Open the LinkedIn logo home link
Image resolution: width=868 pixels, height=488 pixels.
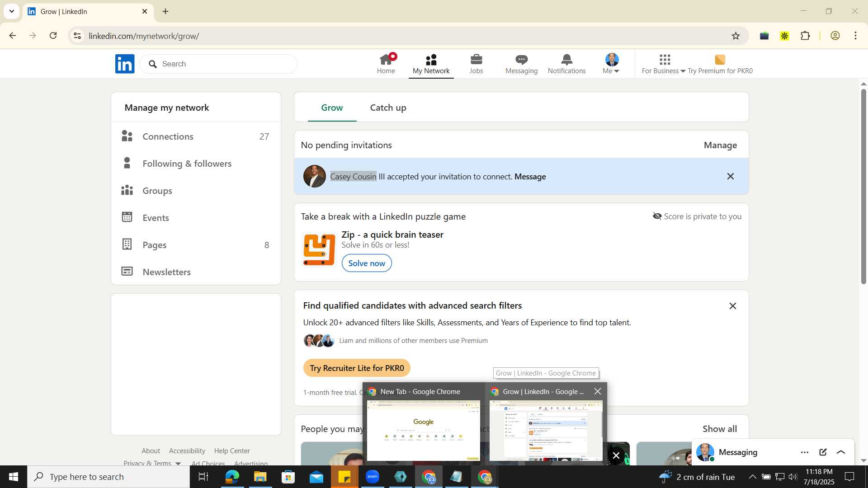coord(125,64)
